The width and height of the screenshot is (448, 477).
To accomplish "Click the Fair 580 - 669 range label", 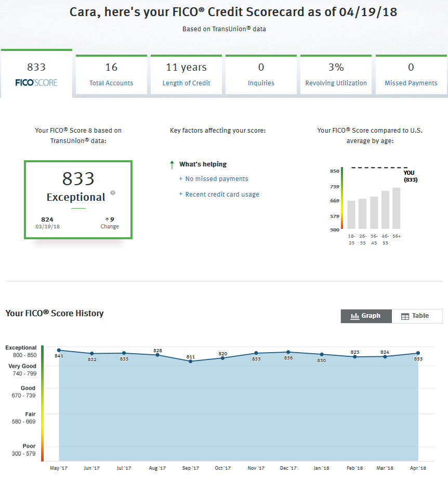I will click(24, 418).
